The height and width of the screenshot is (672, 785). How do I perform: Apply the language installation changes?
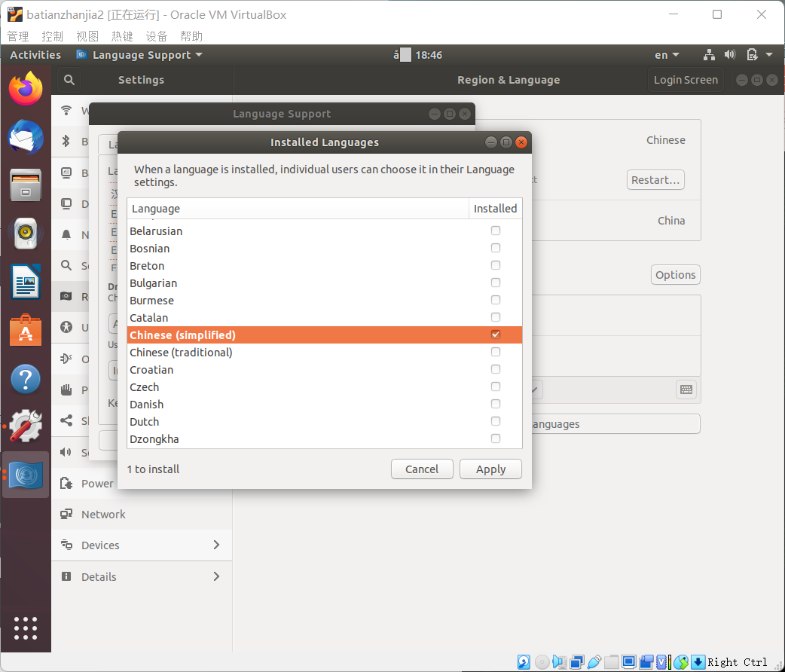pos(490,469)
